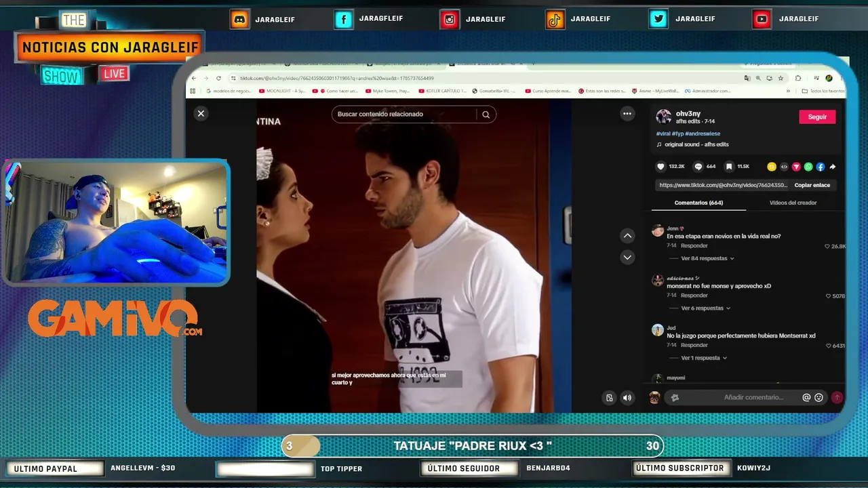Click the sticker icon in the comment box
Screen dimensions: 868x488
675,398
